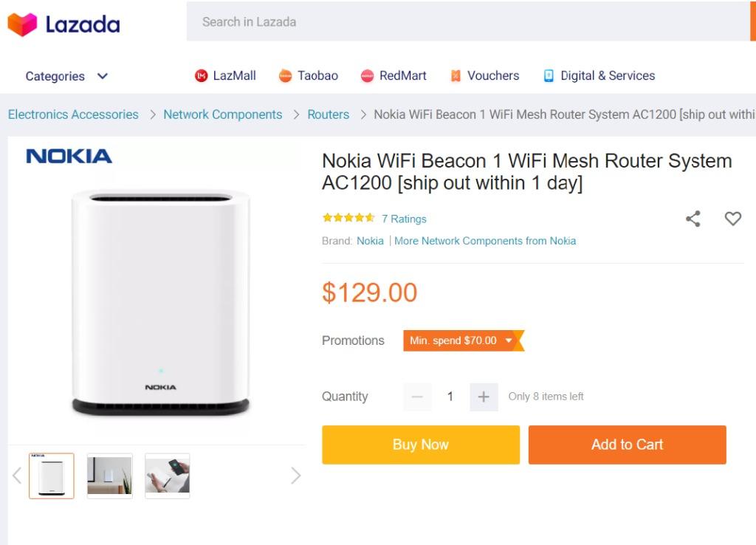The width and height of the screenshot is (756, 545).
Task: Navigate to Network Components breadcrumb
Action: point(222,114)
